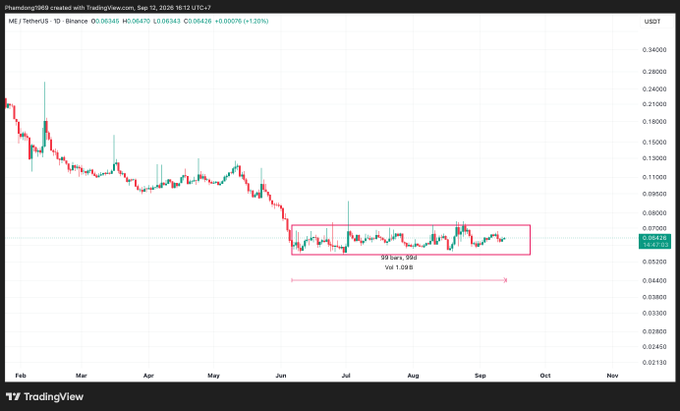Click the 0.24000 price axis label
680x411 pixels.
pos(654,89)
